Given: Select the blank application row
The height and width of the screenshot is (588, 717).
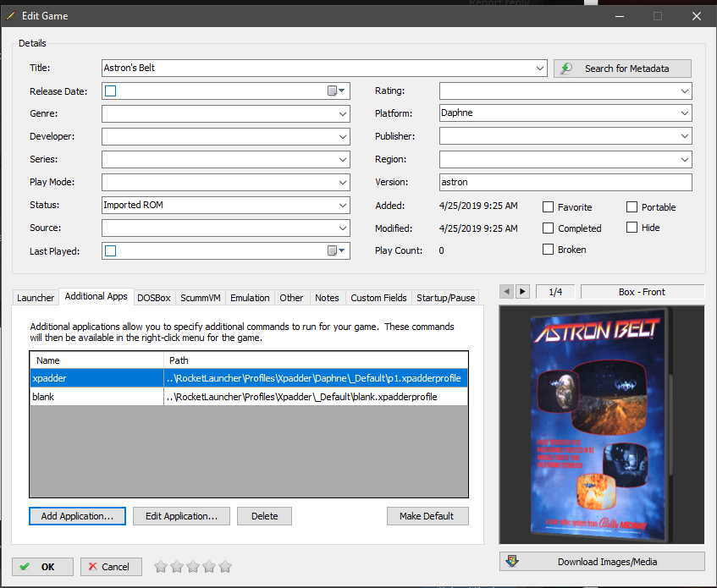Looking at the screenshot, I should point(249,397).
